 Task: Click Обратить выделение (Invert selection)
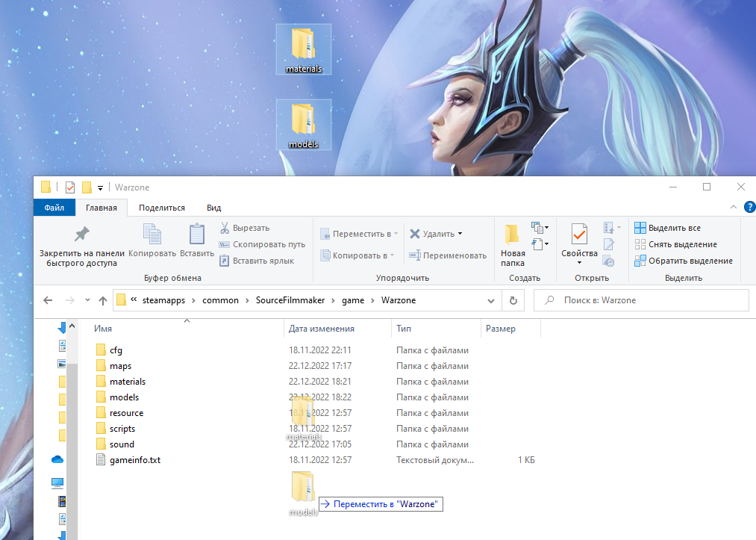point(684,261)
